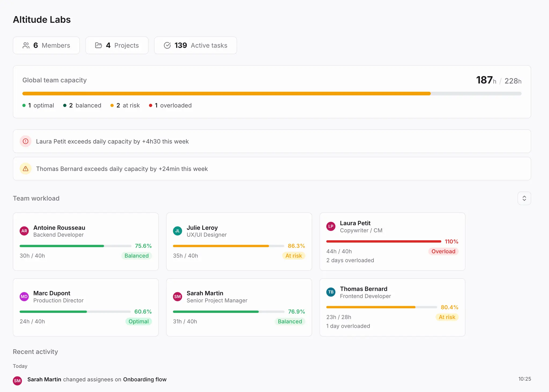Click the members people icon
Screen dimensions: 549x392
[26, 46]
